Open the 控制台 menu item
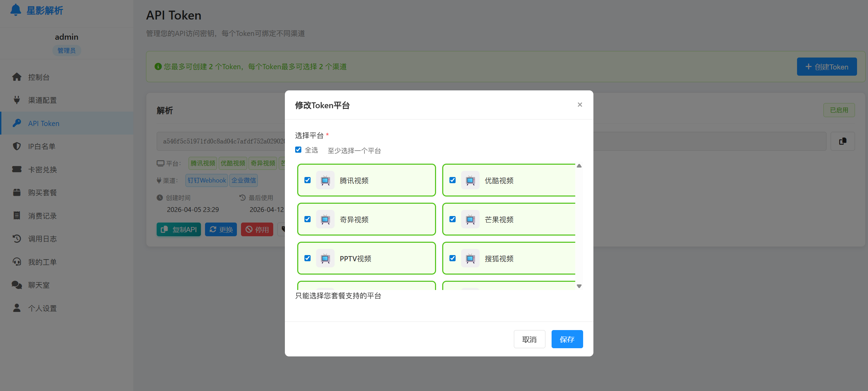 coord(67,77)
